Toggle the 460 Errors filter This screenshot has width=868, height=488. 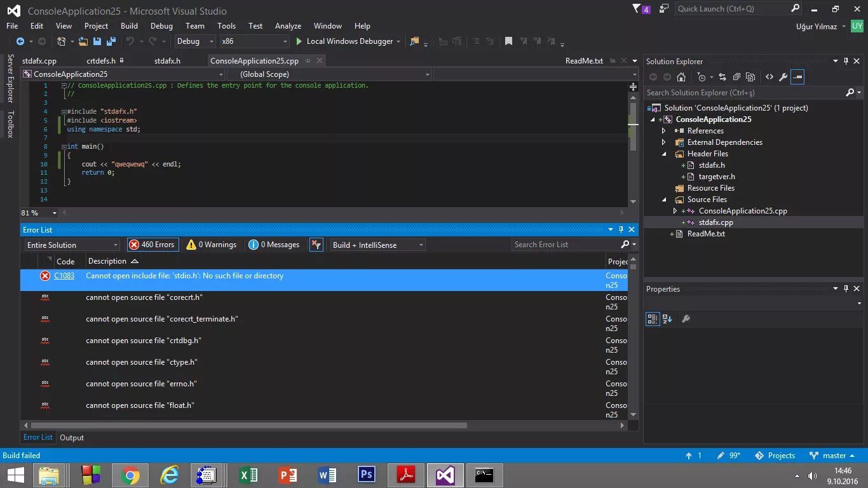153,245
